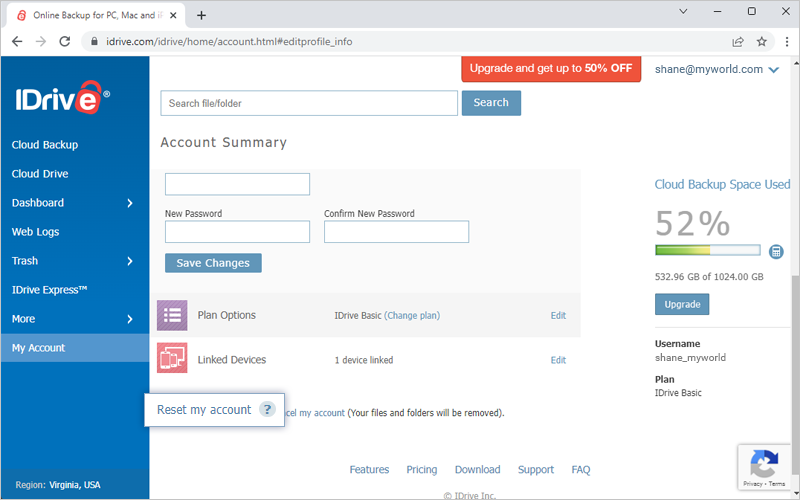Open a new browser tab
The image size is (800, 500).
tap(201, 15)
